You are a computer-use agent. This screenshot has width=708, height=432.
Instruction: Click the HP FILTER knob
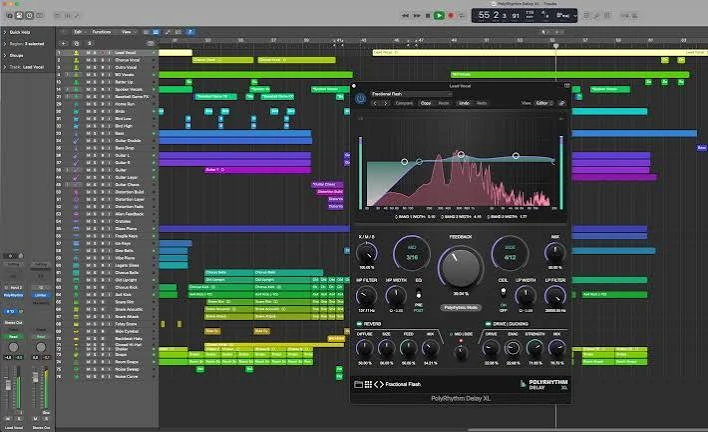[x=366, y=297]
